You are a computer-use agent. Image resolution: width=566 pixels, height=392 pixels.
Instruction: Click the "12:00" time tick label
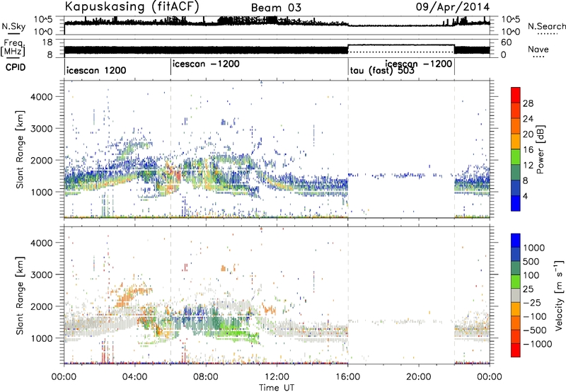coord(277,377)
